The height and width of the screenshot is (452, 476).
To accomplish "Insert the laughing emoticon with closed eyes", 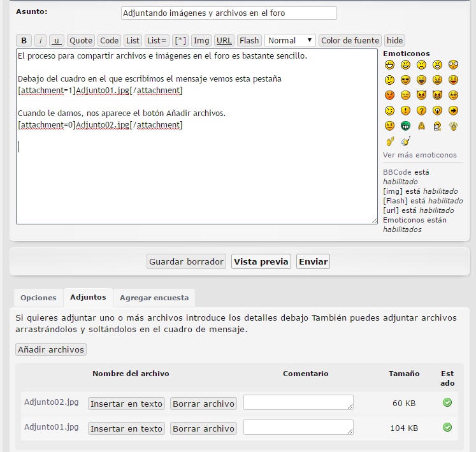I will pos(421,80).
